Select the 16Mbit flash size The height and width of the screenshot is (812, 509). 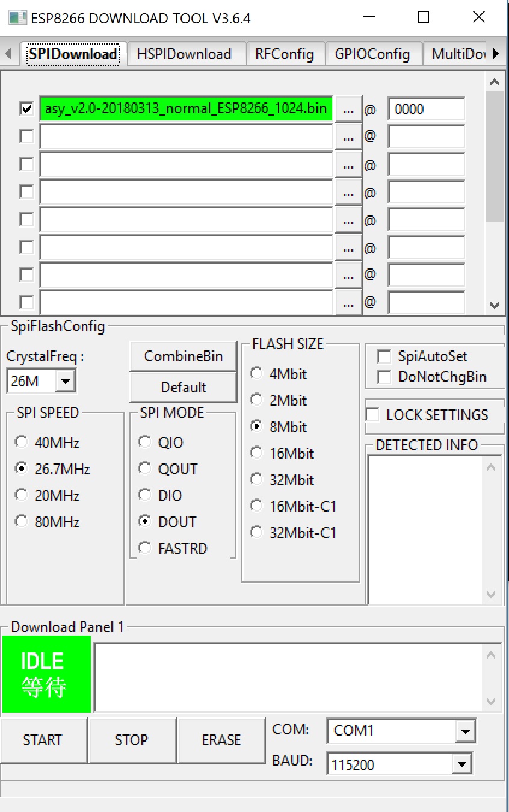pyautogui.click(x=256, y=453)
